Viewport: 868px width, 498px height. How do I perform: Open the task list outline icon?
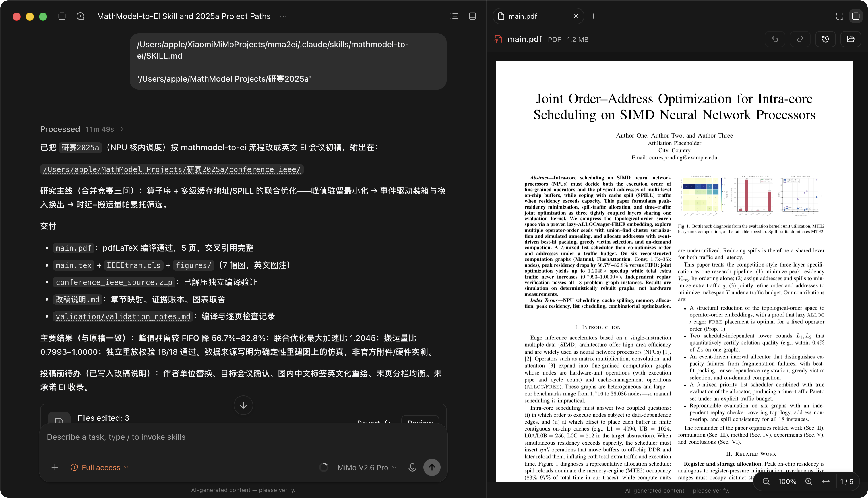click(x=454, y=16)
